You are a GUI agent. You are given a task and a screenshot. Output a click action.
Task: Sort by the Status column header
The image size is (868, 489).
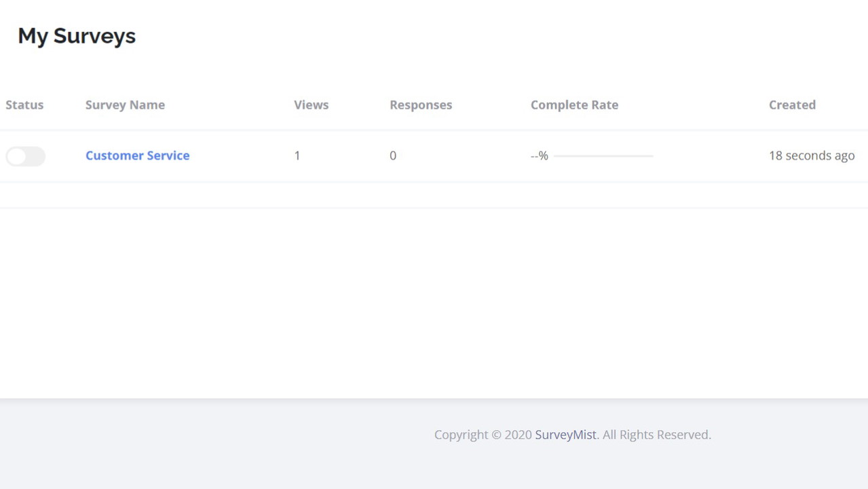coord(24,105)
